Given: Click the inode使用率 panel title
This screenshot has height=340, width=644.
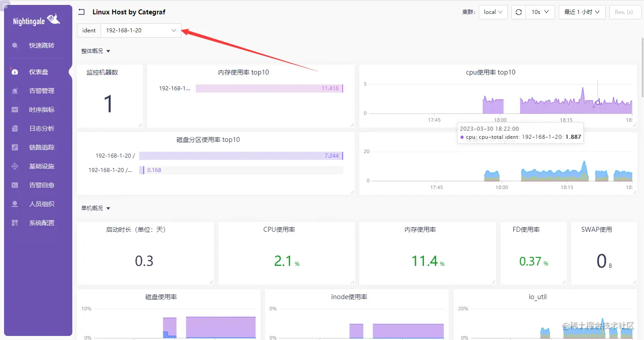Looking at the screenshot, I should pyautogui.click(x=349, y=297).
